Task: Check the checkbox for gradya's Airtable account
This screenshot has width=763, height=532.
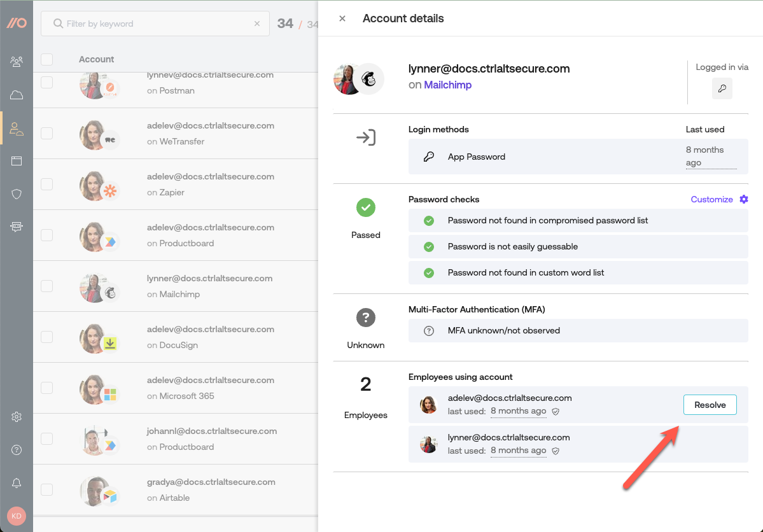Action: (46, 489)
